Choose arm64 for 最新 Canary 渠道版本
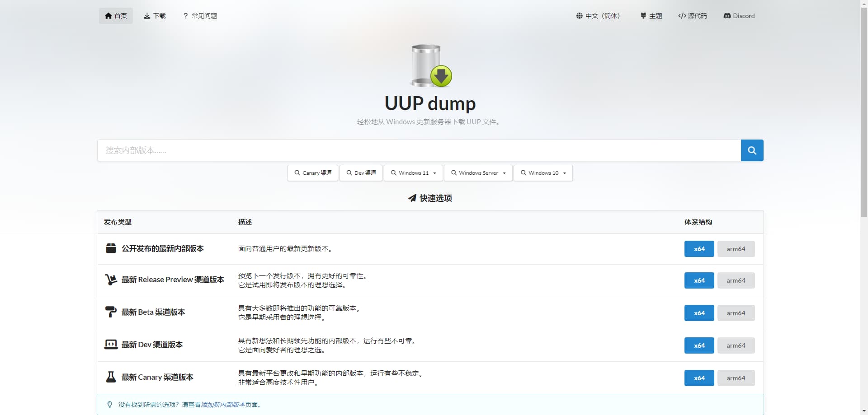 coord(736,378)
